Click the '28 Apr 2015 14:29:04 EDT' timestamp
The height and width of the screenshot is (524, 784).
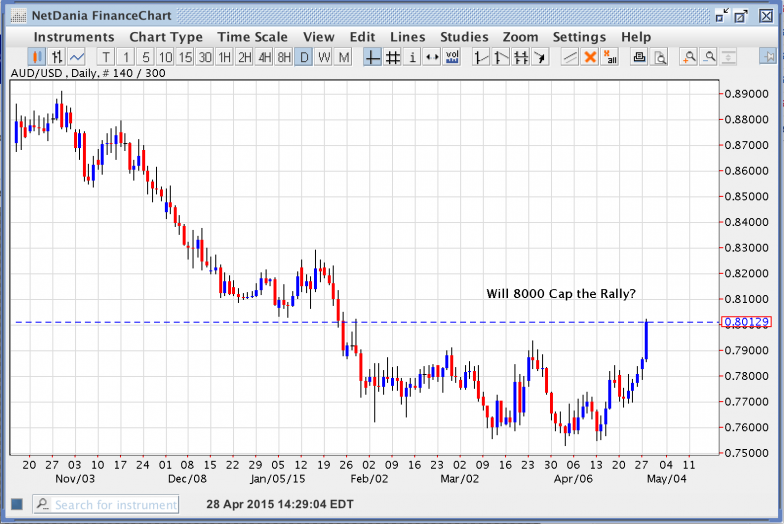point(280,504)
